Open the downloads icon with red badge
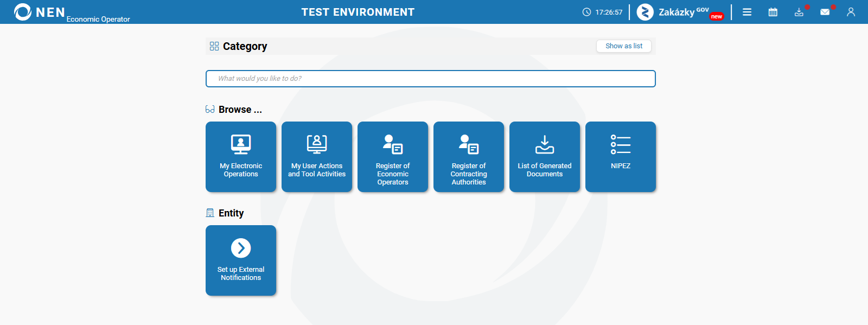The height and width of the screenshot is (325, 868). pyautogui.click(x=799, y=12)
